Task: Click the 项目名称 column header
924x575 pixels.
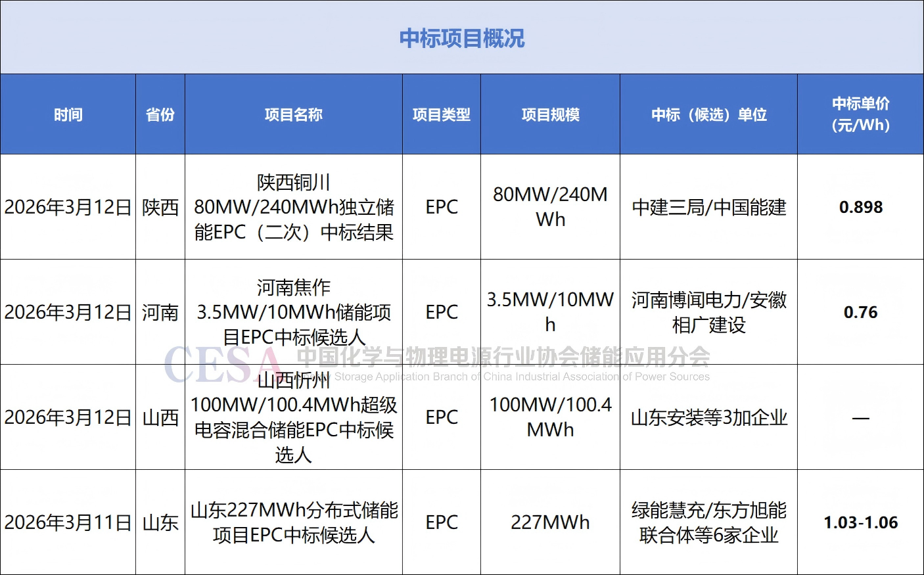Action: coord(294,114)
